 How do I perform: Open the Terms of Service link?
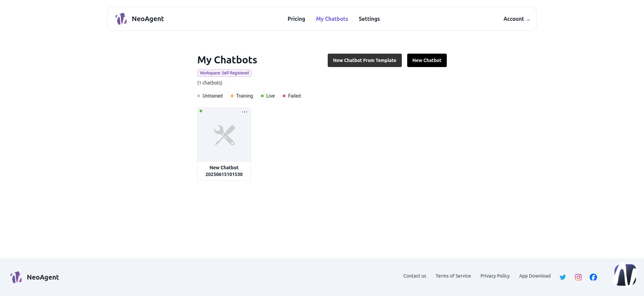click(453, 276)
